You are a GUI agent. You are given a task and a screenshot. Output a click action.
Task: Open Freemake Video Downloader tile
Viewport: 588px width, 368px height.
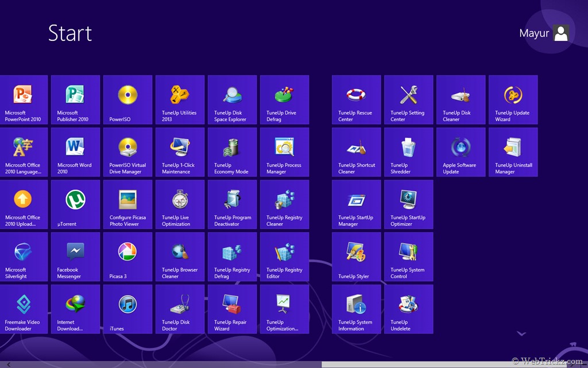pyautogui.click(x=24, y=309)
